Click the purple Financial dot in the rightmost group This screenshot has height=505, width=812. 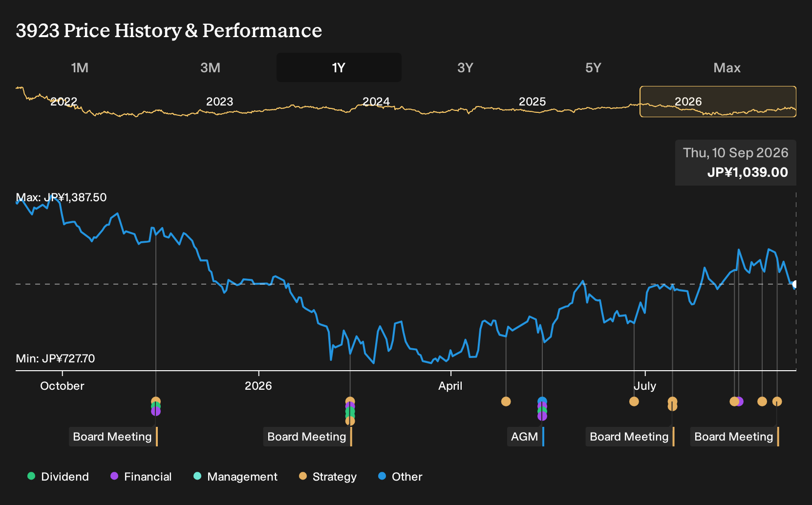tap(740, 401)
